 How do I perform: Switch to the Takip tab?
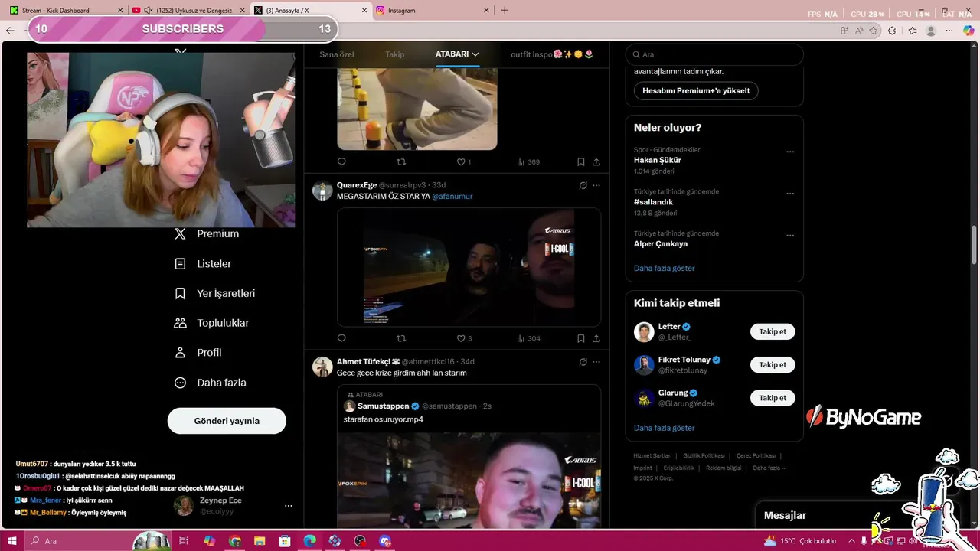coord(395,54)
